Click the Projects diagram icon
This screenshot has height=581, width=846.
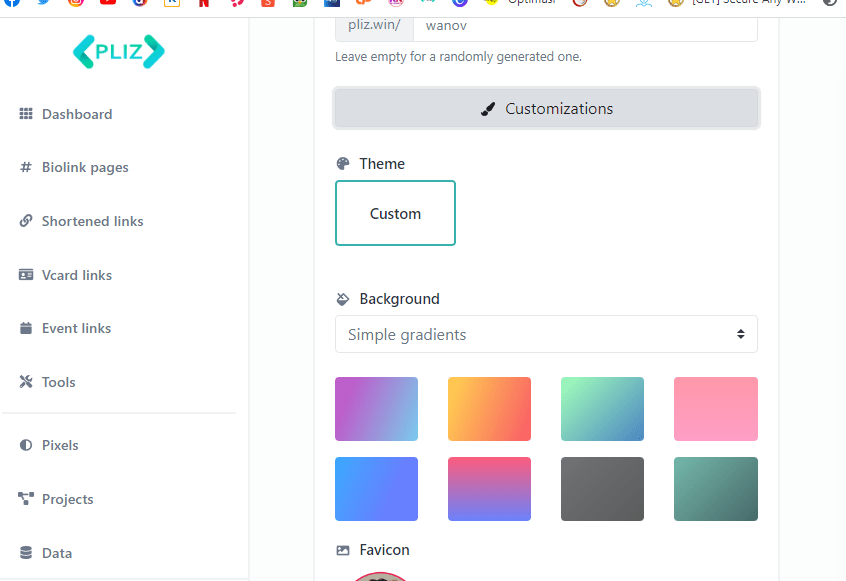click(x=26, y=499)
